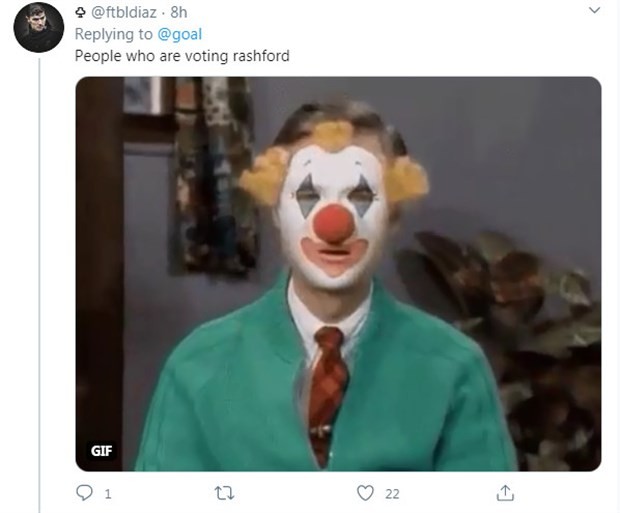
Task: Click the retweet arrows icon
Action: 224,493
